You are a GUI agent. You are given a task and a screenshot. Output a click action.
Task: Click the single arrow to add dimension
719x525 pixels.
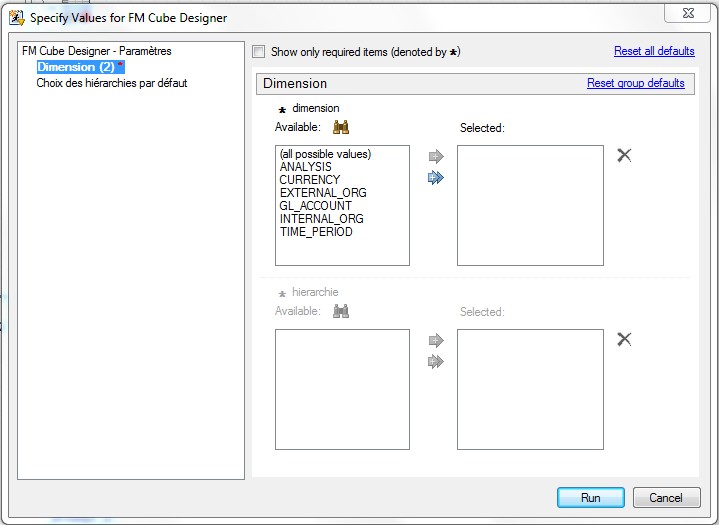435,156
